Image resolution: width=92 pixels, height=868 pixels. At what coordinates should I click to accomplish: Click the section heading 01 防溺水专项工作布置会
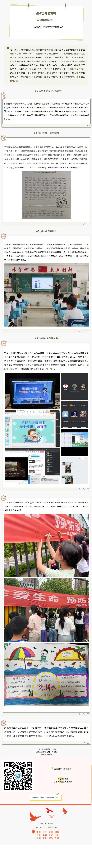[48, 91]
